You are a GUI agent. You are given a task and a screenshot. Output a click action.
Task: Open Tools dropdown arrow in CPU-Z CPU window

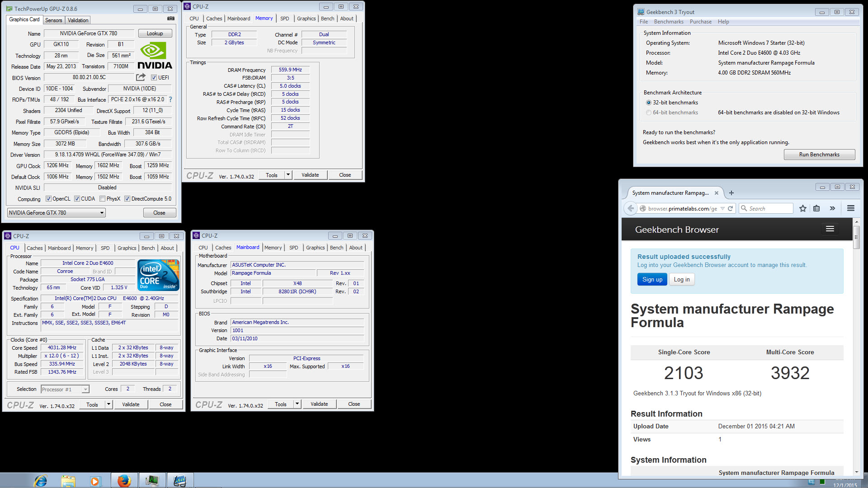tap(108, 404)
